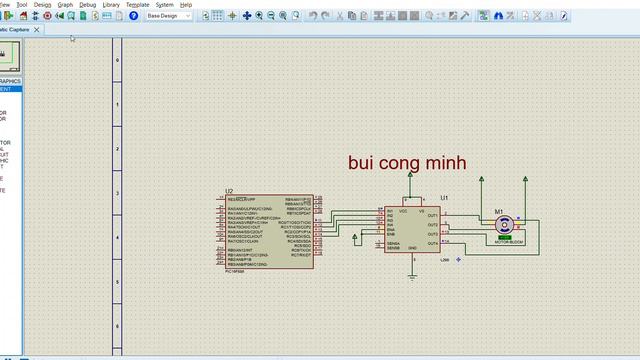Click the blue Help question-mark icon

click(133, 16)
